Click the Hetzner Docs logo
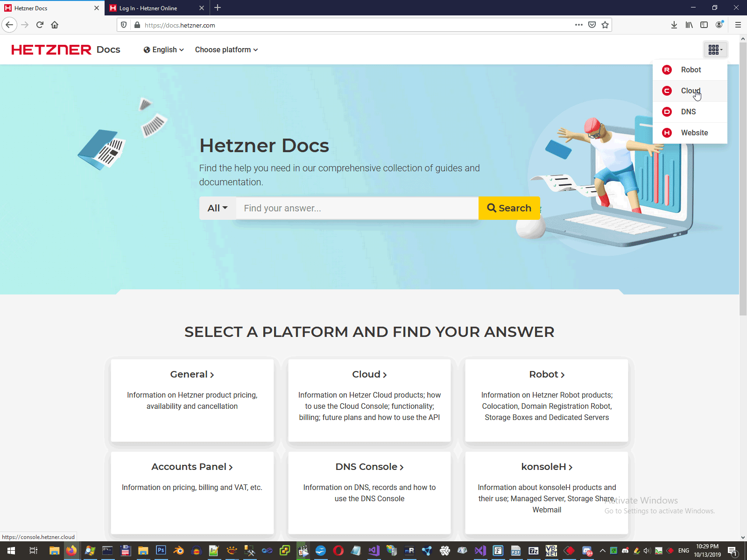747x560 pixels. (x=66, y=49)
